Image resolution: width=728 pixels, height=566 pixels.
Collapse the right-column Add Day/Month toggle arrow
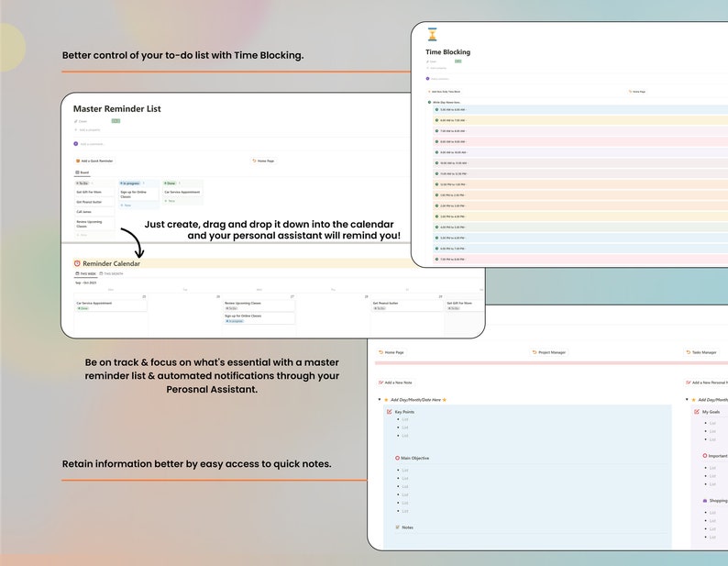click(687, 399)
